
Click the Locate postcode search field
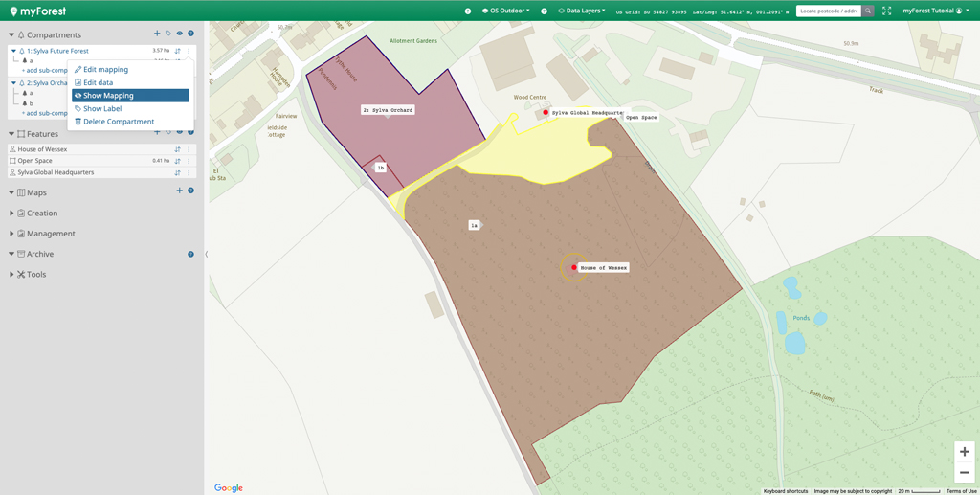click(x=829, y=11)
